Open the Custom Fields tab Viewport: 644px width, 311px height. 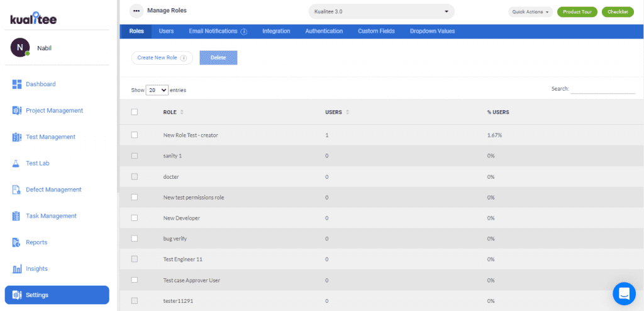click(376, 31)
